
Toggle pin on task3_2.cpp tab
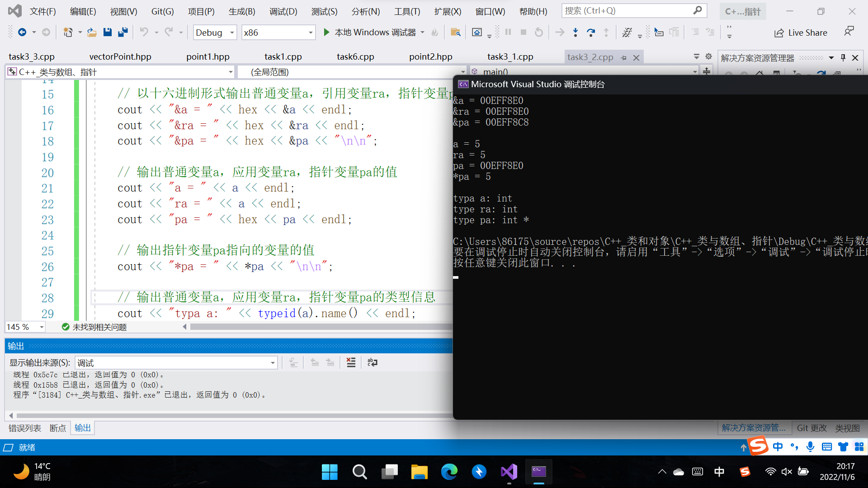coord(624,57)
